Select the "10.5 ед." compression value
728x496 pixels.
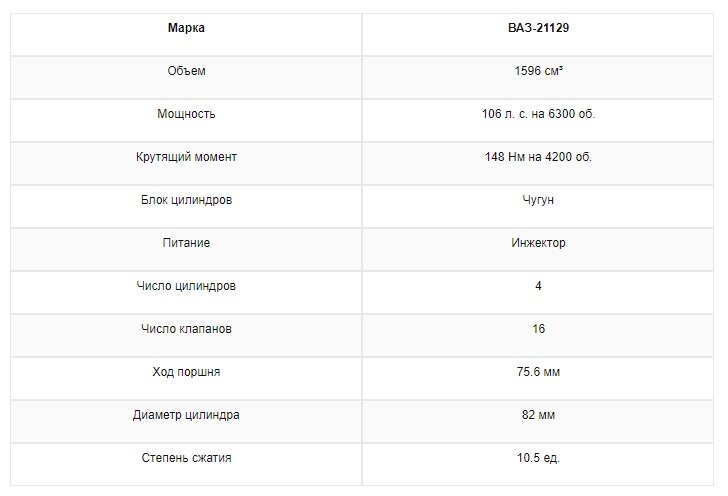pos(538,458)
